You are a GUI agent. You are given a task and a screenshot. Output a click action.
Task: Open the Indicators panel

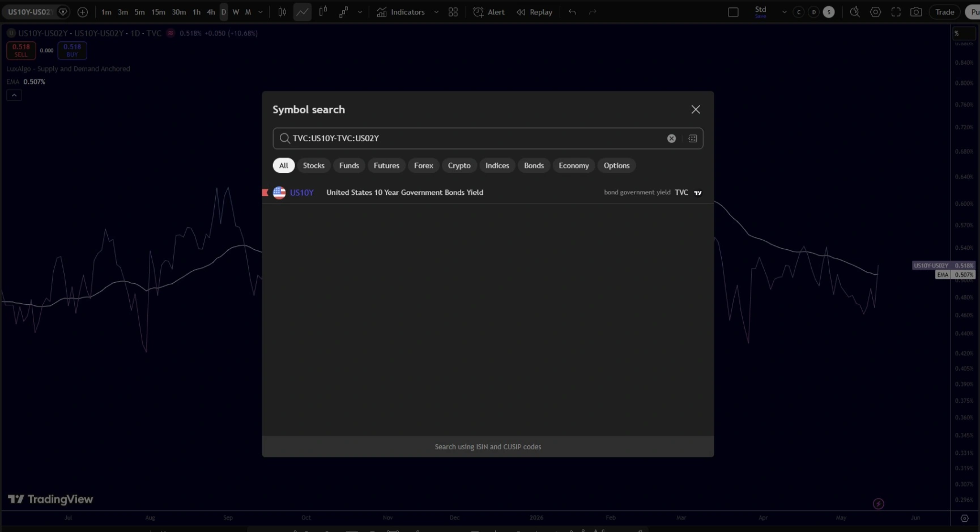pos(400,12)
